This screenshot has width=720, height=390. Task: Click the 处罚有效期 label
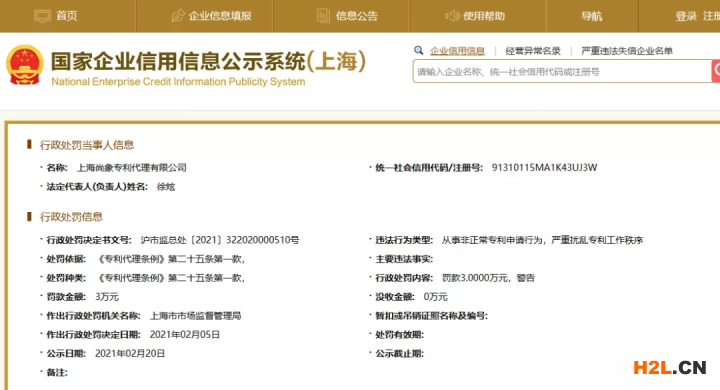coord(399,334)
